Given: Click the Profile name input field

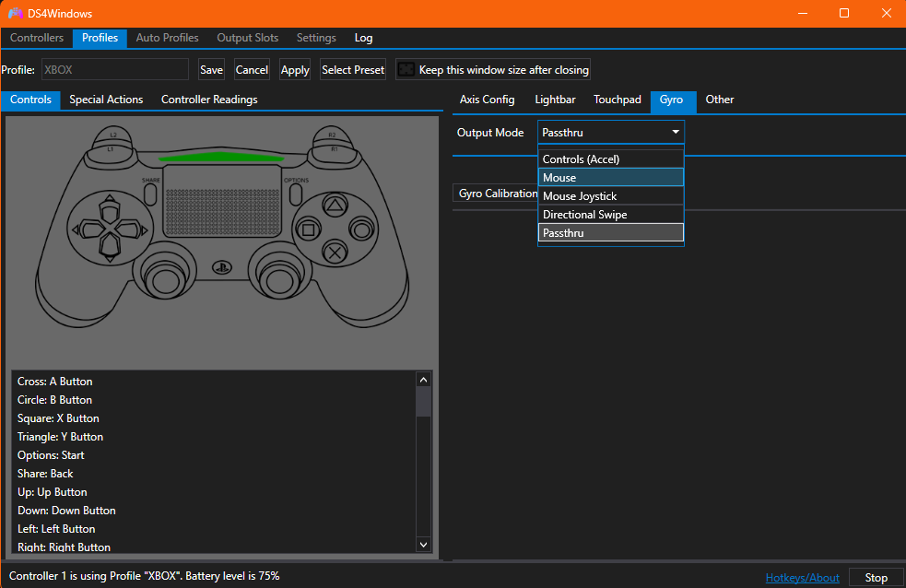Looking at the screenshot, I should (x=113, y=70).
